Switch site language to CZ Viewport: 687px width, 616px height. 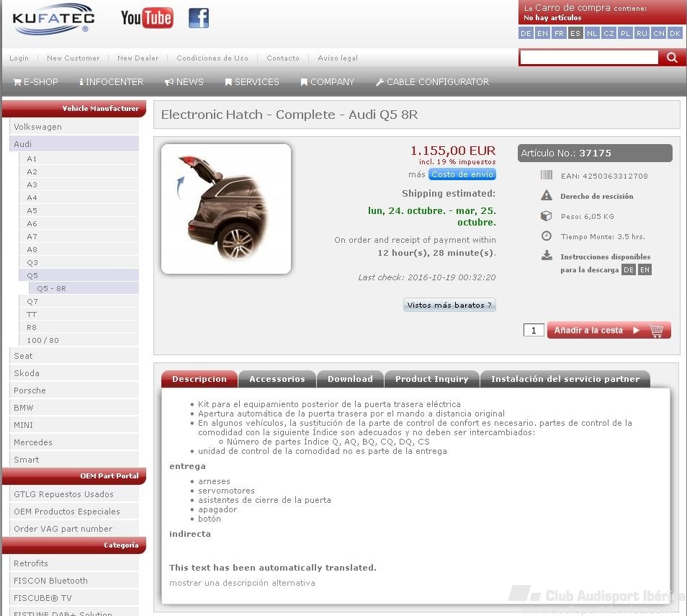[609, 33]
